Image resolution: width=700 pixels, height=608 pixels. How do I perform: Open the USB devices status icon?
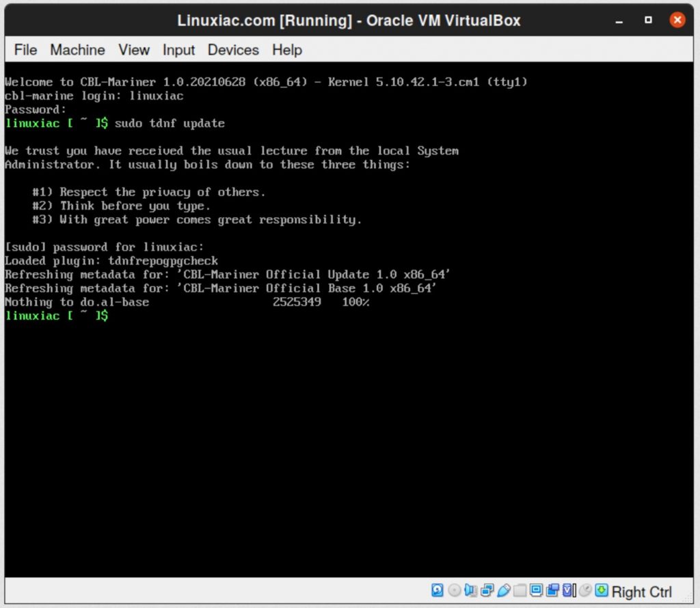click(502, 590)
